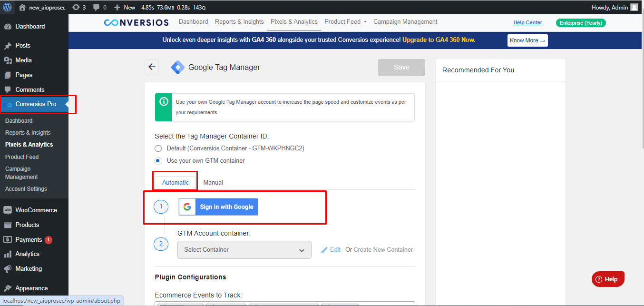
Task: Open Campaign Management top nav
Action: coord(405,22)
